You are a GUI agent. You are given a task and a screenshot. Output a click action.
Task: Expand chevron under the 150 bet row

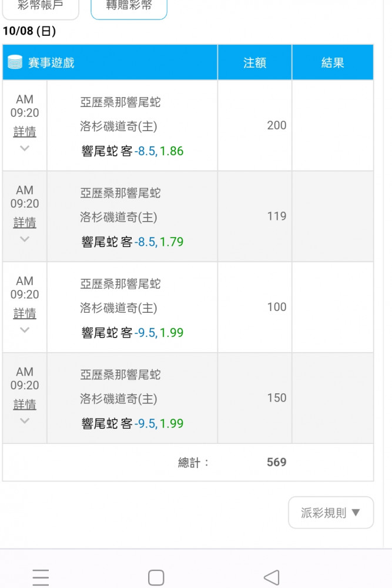(x=25, y=421)
